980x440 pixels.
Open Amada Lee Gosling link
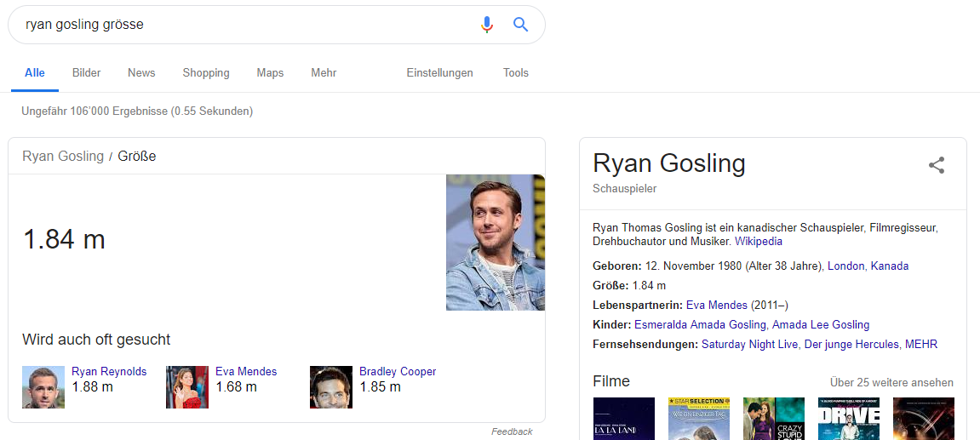point(821,325)
